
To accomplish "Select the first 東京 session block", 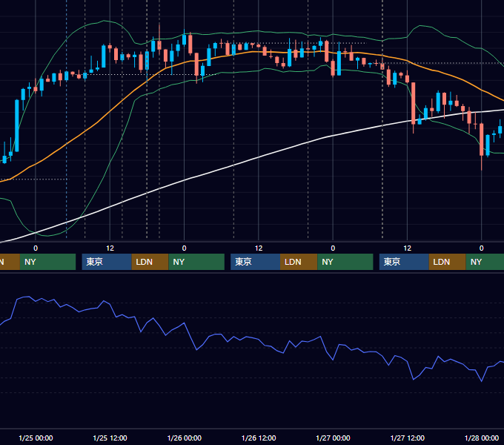I will pos(107,262).
